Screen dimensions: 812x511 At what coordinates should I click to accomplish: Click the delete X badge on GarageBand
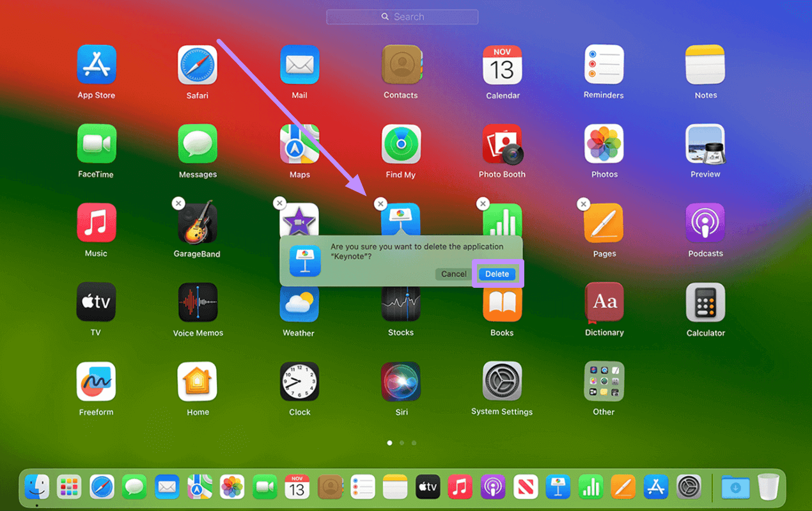[x=178, y=203]
